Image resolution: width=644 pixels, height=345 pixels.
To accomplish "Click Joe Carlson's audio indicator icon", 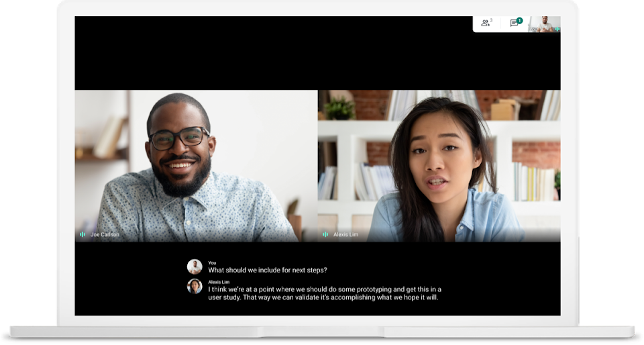I will coord(83,234).
